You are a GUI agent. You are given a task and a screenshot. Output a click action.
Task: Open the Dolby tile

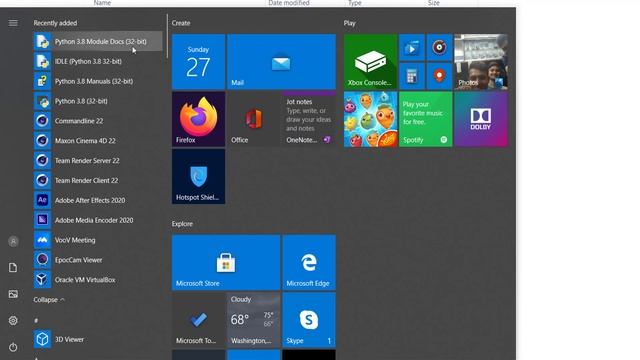pyautogui.click(x=481, y=119)
